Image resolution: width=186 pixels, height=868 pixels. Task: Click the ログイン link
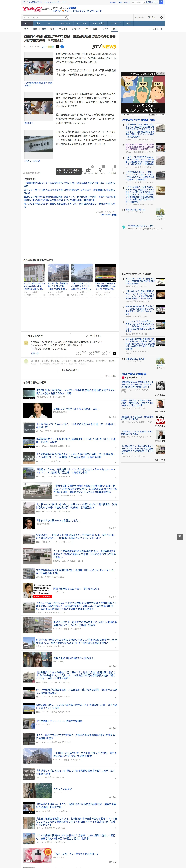click(57, 11)
